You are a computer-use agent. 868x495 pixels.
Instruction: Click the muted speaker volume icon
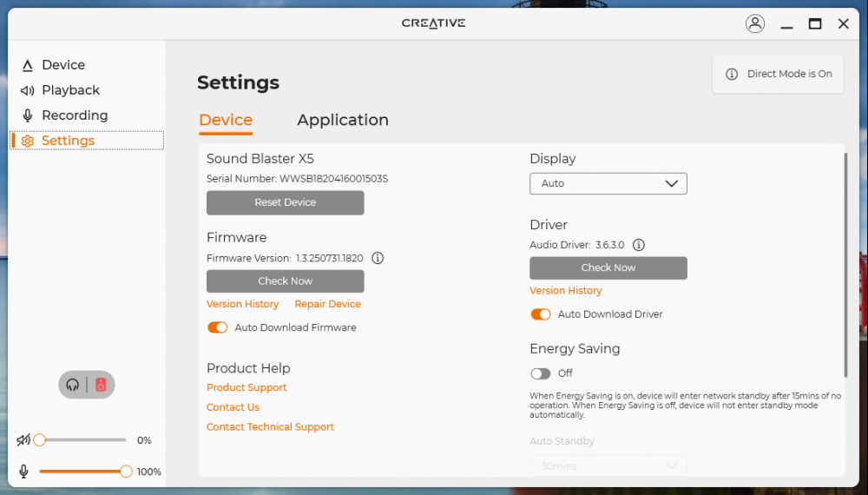click(x=23, y=440)
